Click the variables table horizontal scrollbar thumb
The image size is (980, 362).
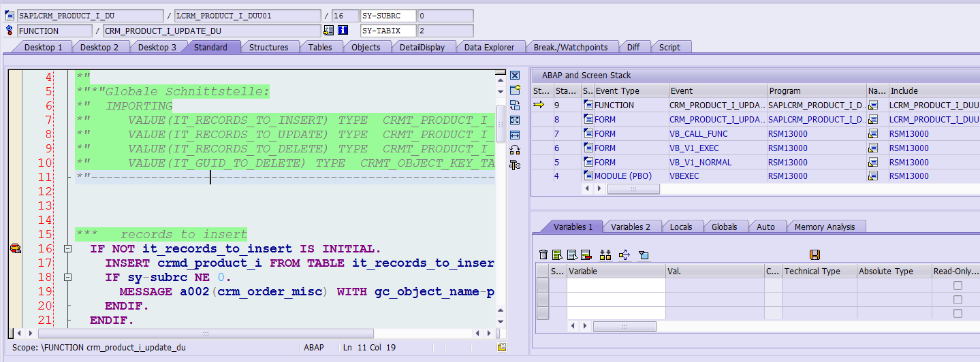point(625,327)
